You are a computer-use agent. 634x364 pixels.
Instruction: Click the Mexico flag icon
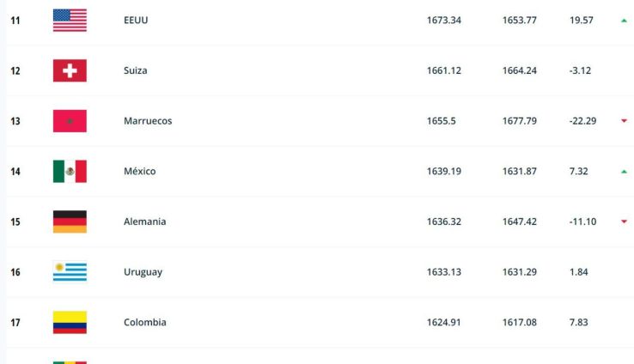(x=70, y=172)
